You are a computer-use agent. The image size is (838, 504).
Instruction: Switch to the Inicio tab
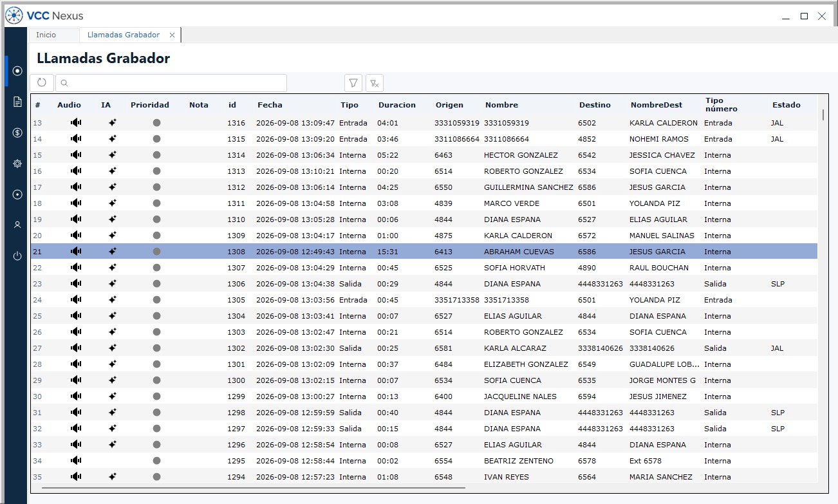click(46, 35)
